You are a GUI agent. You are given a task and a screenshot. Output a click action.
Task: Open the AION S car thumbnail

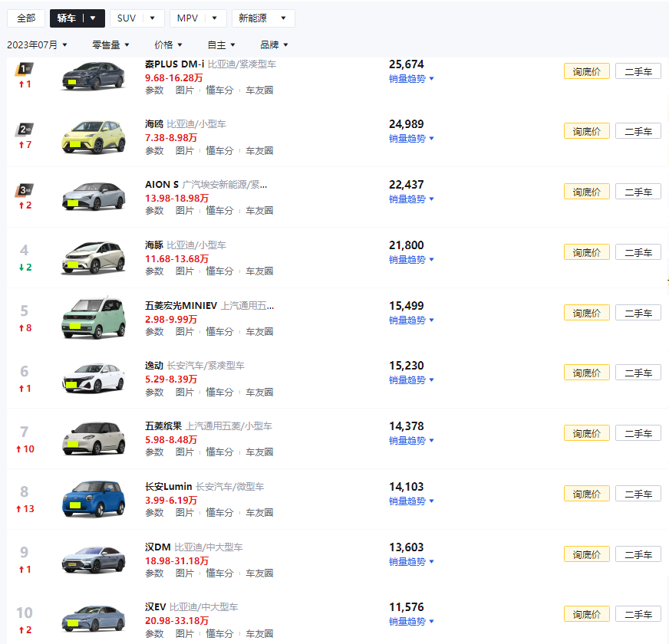(94, 196)
